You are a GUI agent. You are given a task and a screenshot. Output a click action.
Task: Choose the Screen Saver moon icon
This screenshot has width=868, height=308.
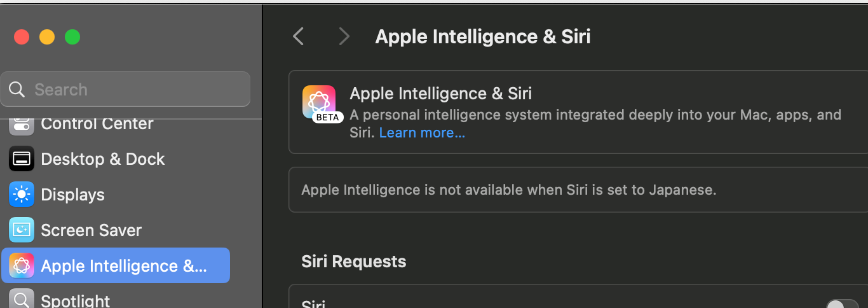point(22,230)
